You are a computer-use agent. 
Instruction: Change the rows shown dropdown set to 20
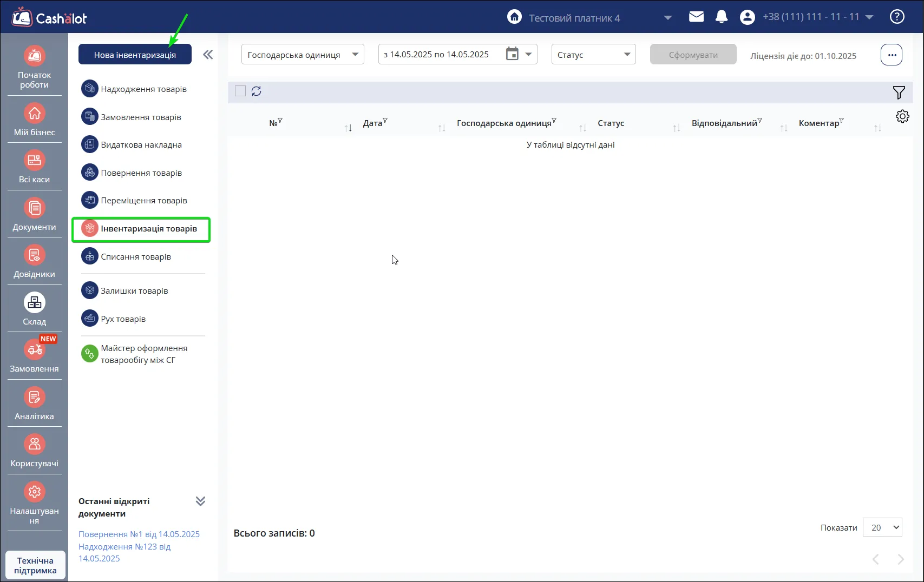(882, 527)
